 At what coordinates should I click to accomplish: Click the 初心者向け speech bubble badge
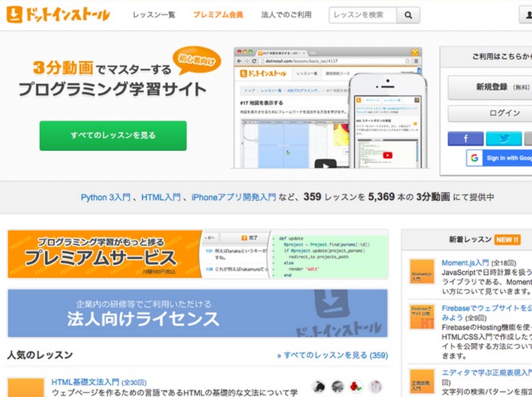point(197,60)
